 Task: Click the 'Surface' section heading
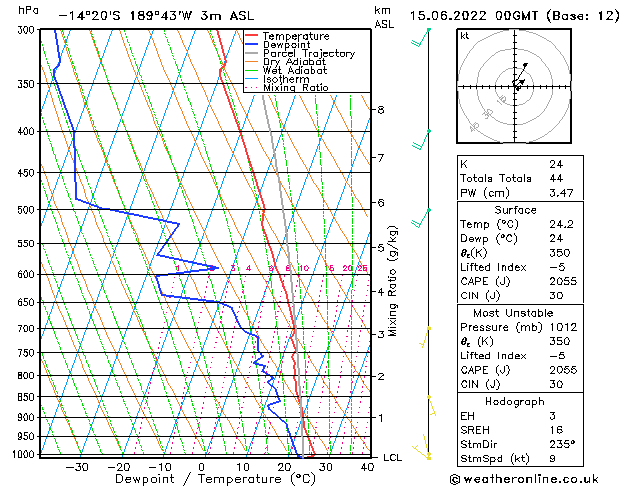[x=515, y=210]
